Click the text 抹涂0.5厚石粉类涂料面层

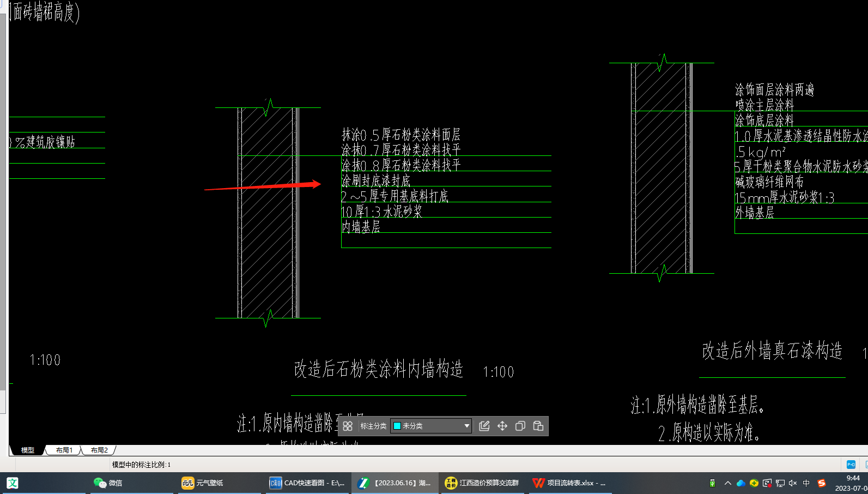point(401,135)
